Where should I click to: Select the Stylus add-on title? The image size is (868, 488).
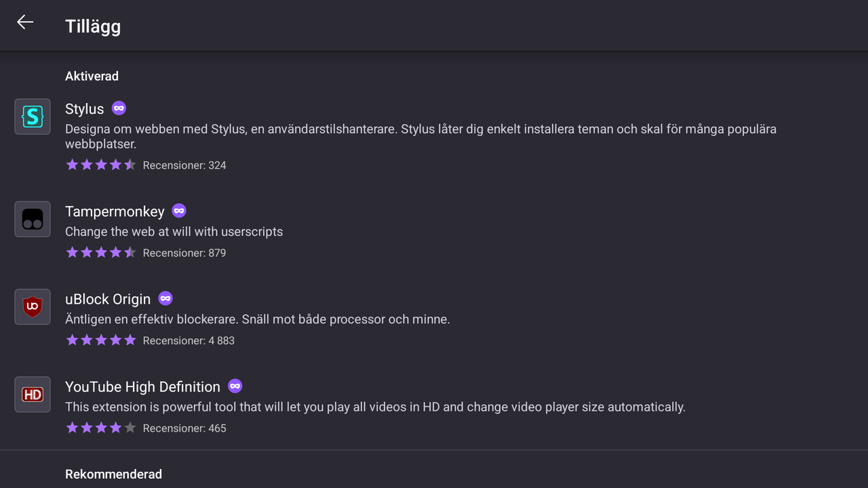(85, 109)
